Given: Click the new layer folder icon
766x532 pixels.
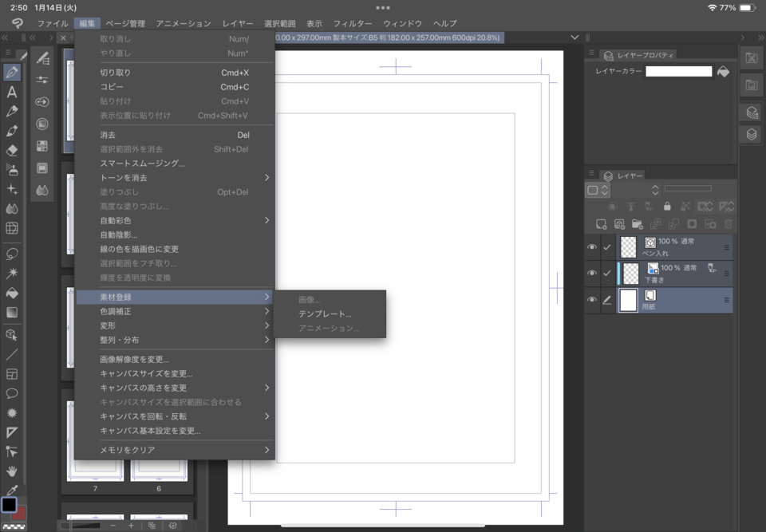Looking at the screenshot, I should [x=637, y=224].
